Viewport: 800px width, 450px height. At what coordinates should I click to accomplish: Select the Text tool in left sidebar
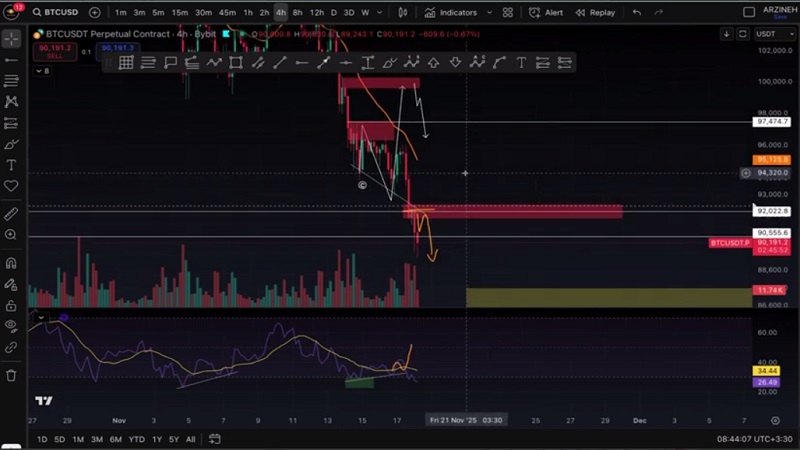[x=12, y=165]
